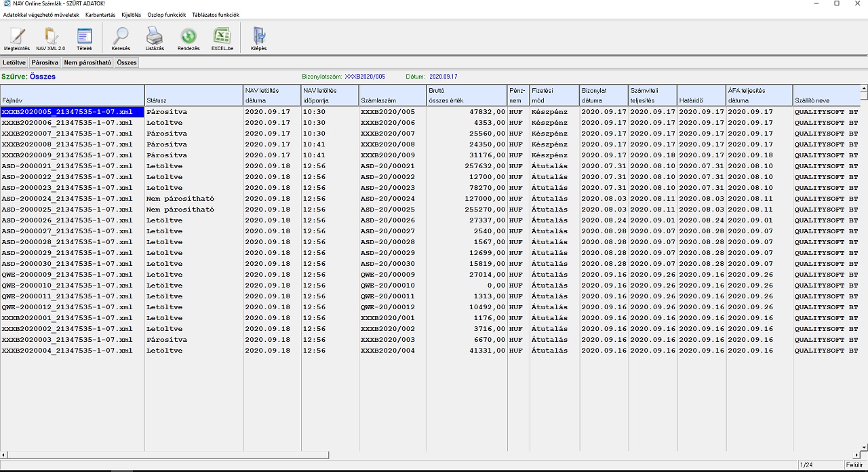Expand the Kijelölés menu
This screenshot has width=868, height=472.
point(133,15)
